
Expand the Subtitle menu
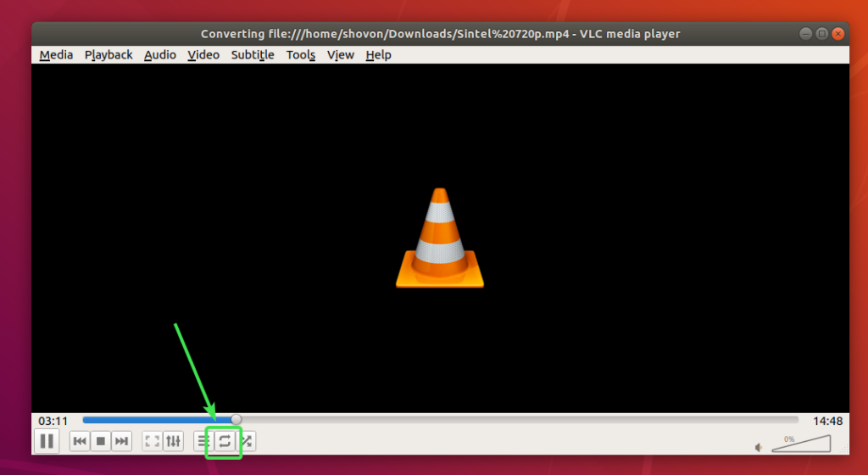[x=253, y=55]
